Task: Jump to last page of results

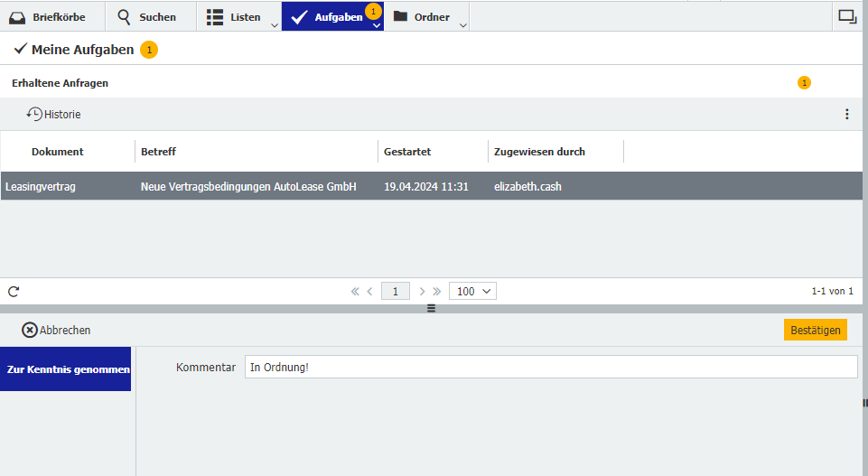Action: (x=437, y=291)
